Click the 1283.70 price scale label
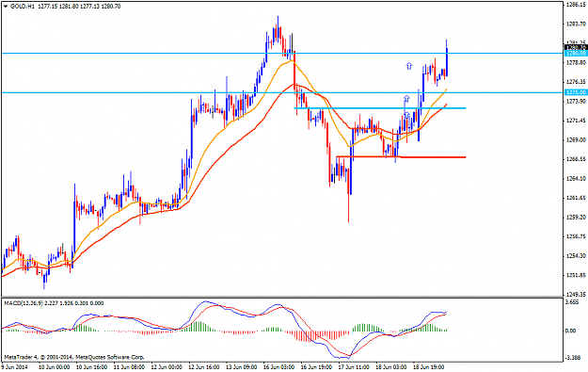The width and height of the screenshot is (588, 372). (x=576, y=24)
